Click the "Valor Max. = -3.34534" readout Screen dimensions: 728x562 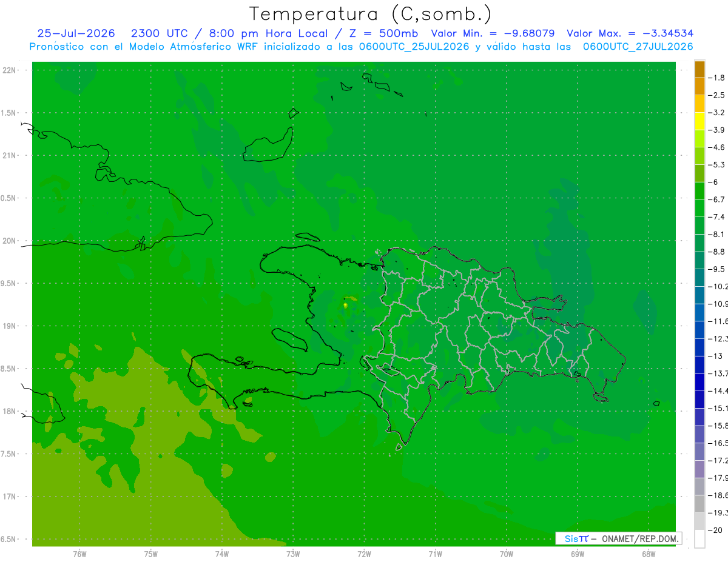click(630, 33)
